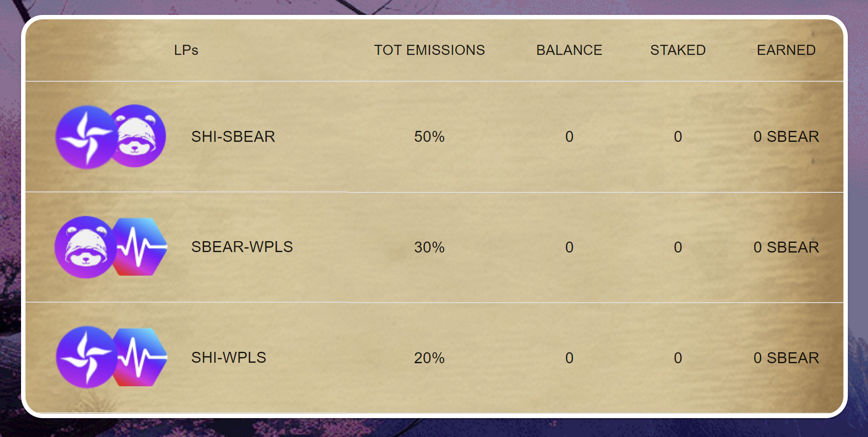Click the 20% emissions value
868x437 pixels.
tap(429, 358)
